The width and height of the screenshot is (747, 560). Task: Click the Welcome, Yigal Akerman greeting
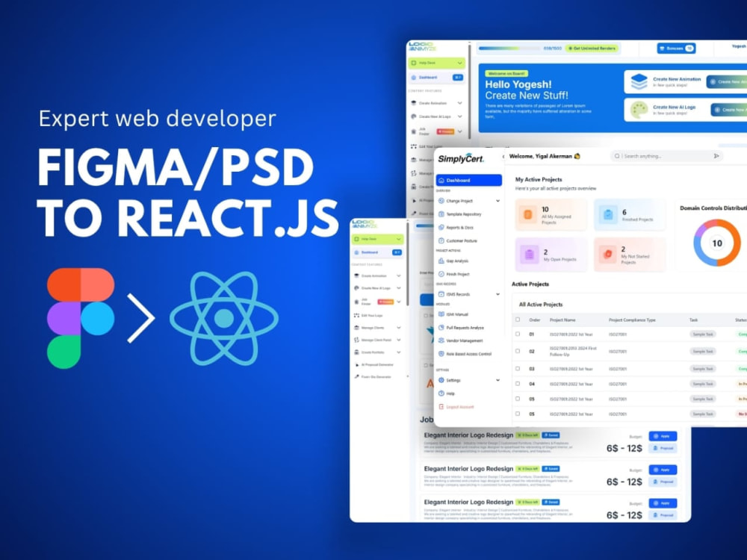pos(545,156)
